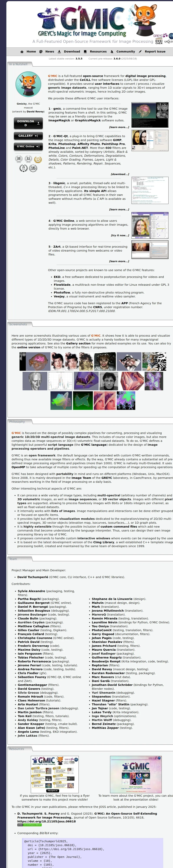The width and height of the screenshot is (173, 868).
Task: Click the download link under G'MIC-Qt
Action: (x=120, y=174)
